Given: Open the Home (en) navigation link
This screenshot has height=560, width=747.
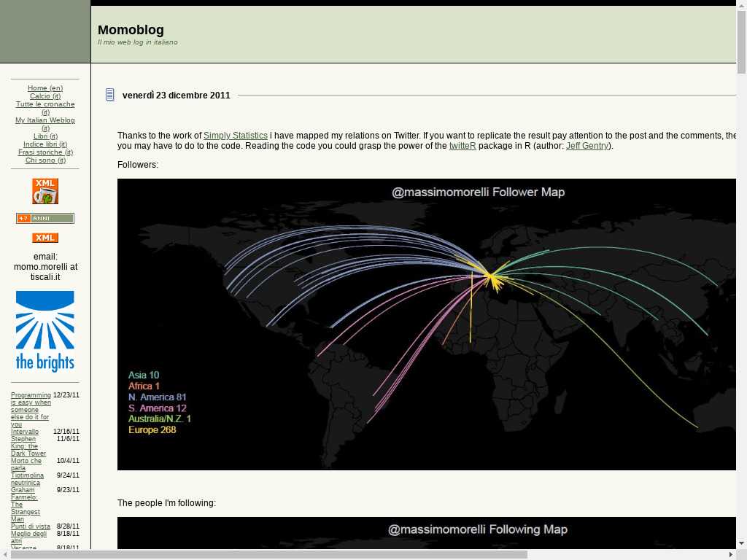Looking at the screenshot, I should [x=45, y=88].
